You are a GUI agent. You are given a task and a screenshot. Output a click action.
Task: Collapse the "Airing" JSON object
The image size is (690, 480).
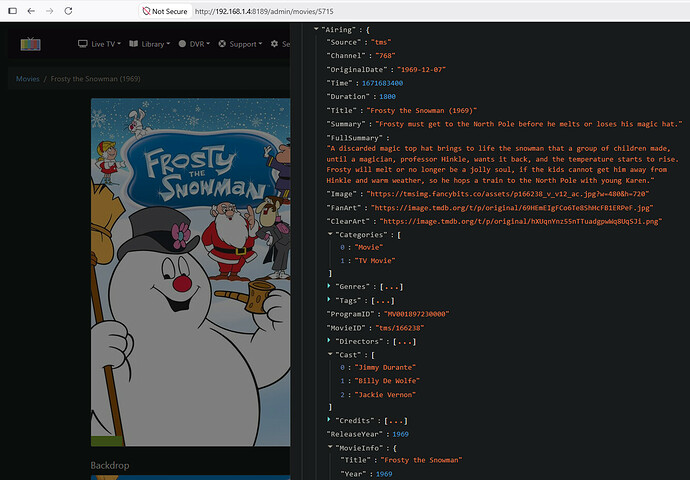pos(316,29)
